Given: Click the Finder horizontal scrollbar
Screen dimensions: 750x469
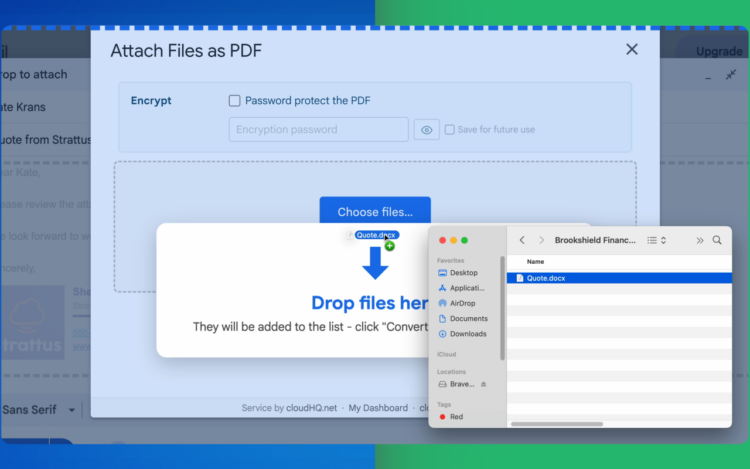Looking at the screenshot, I should click(557, 424).
